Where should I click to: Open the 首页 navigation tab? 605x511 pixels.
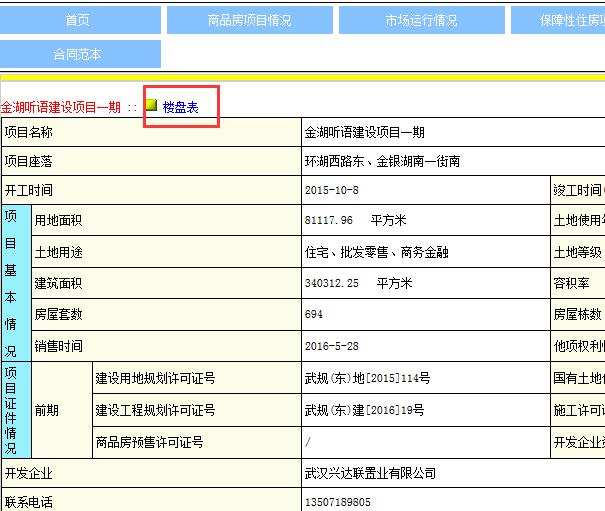(x=80, y=20)
